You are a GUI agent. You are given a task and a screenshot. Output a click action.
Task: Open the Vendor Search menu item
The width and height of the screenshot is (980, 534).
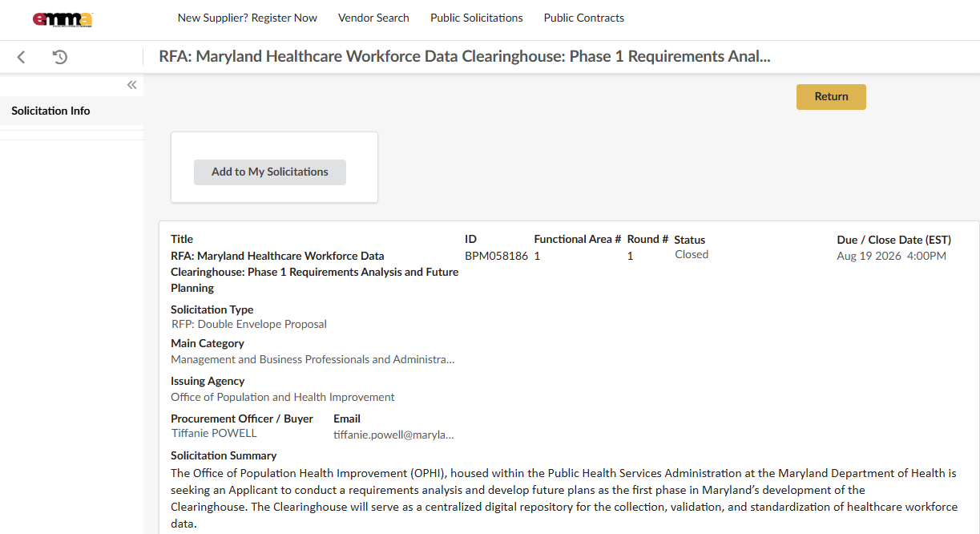pyautogui.click(x=373, y=18)
